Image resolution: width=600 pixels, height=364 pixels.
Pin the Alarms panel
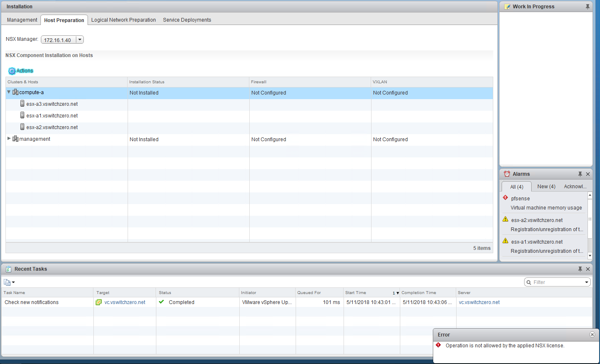coord(580,174)
